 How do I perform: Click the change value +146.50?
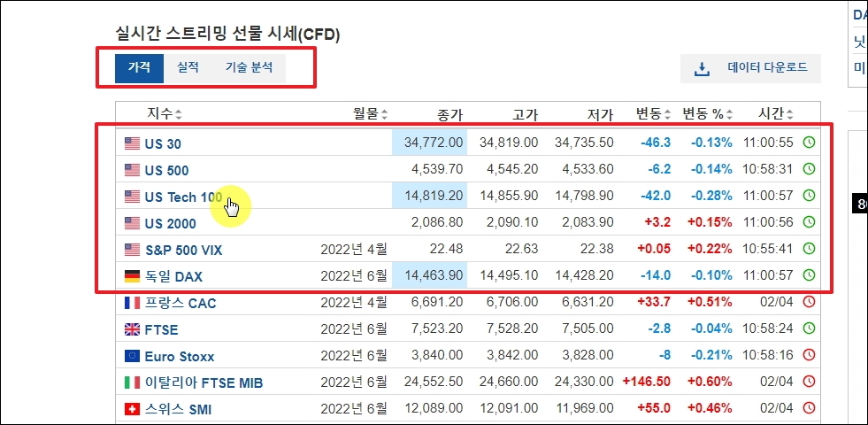[x=647, y=382]
